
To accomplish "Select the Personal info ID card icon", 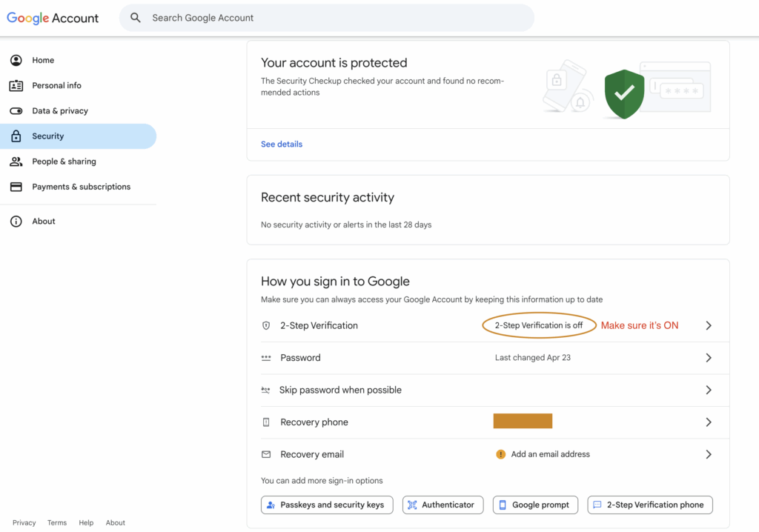I will [x=16, y=86].
